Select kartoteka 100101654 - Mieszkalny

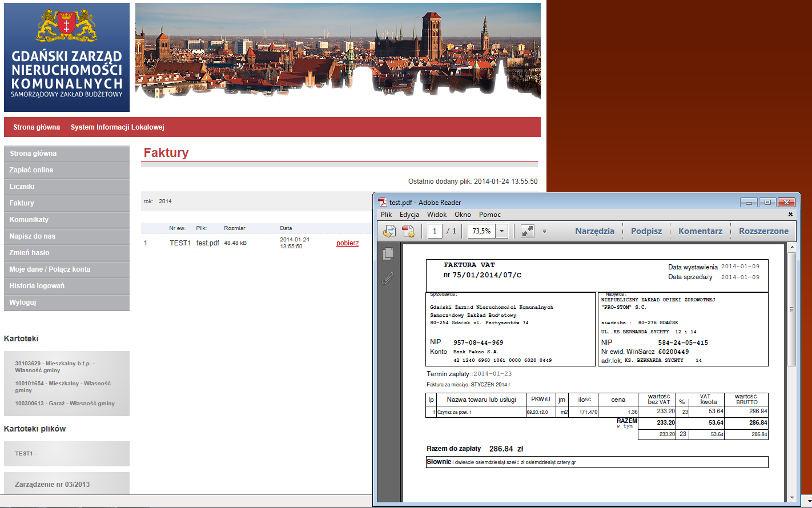click(63, 386)
